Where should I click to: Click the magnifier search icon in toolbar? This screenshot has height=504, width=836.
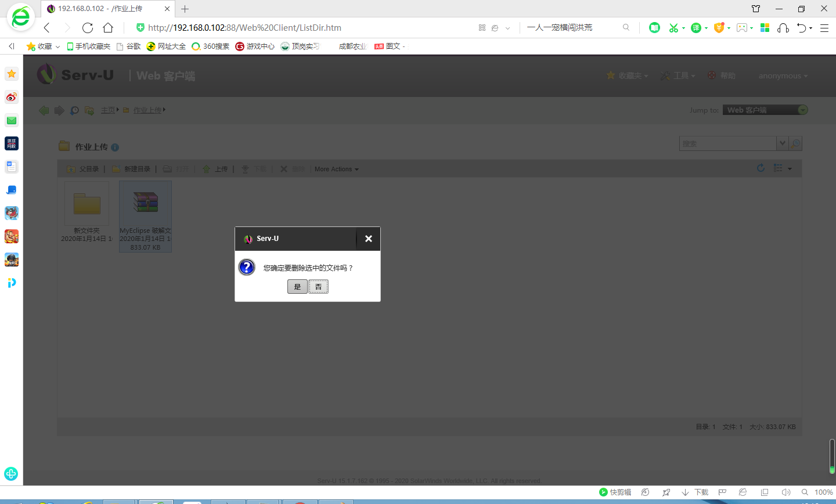(x=626, y=27)
